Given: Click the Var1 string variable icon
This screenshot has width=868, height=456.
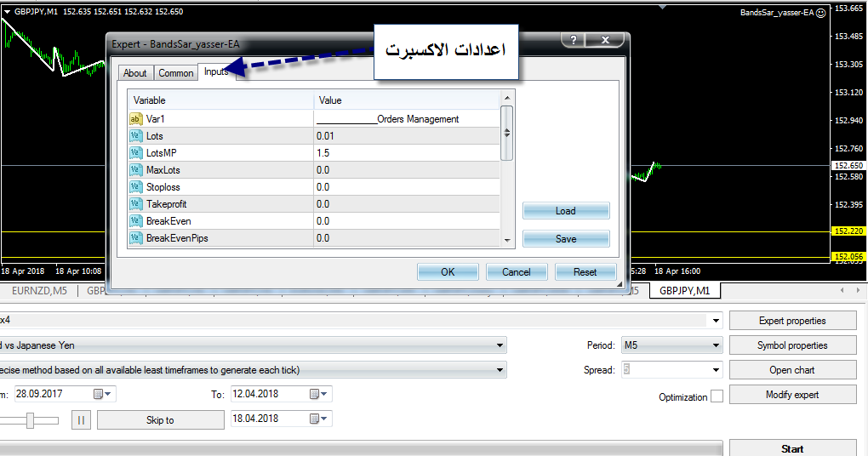Looking at the screenshot, I should [135, 119].
